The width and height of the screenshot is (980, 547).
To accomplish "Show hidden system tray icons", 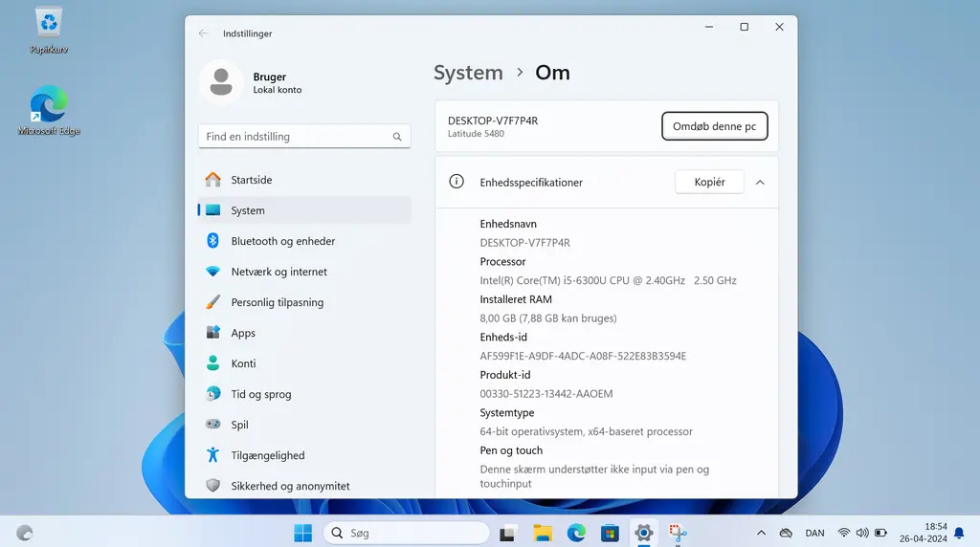I will 761,533.
